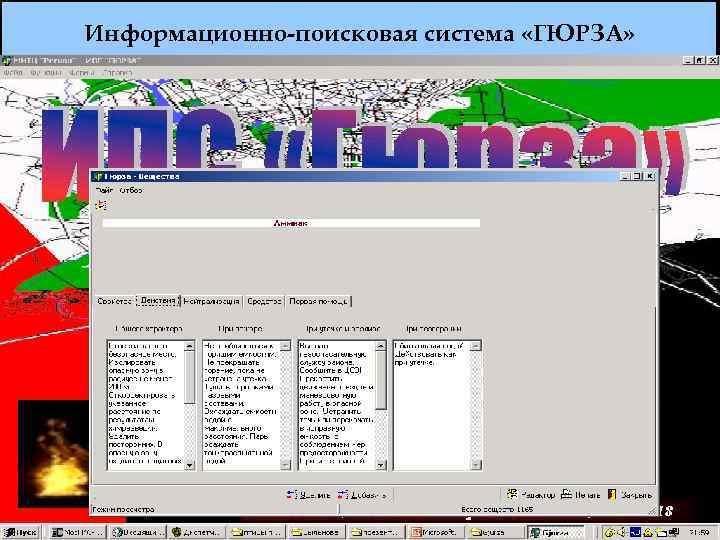Open the Файл menu in Гюрза window
Image resolution: width=720 pixels, height=540 pixels.
[105, 190]
